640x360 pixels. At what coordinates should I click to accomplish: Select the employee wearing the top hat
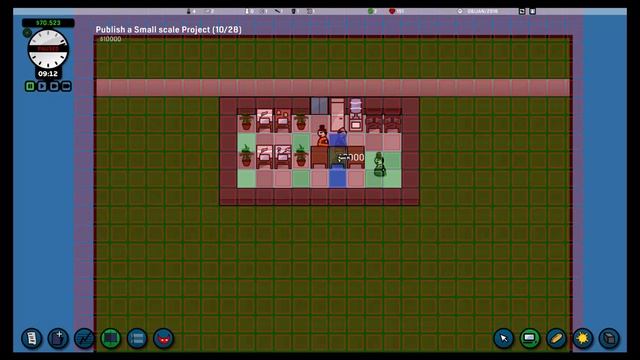tap(322, 136)
